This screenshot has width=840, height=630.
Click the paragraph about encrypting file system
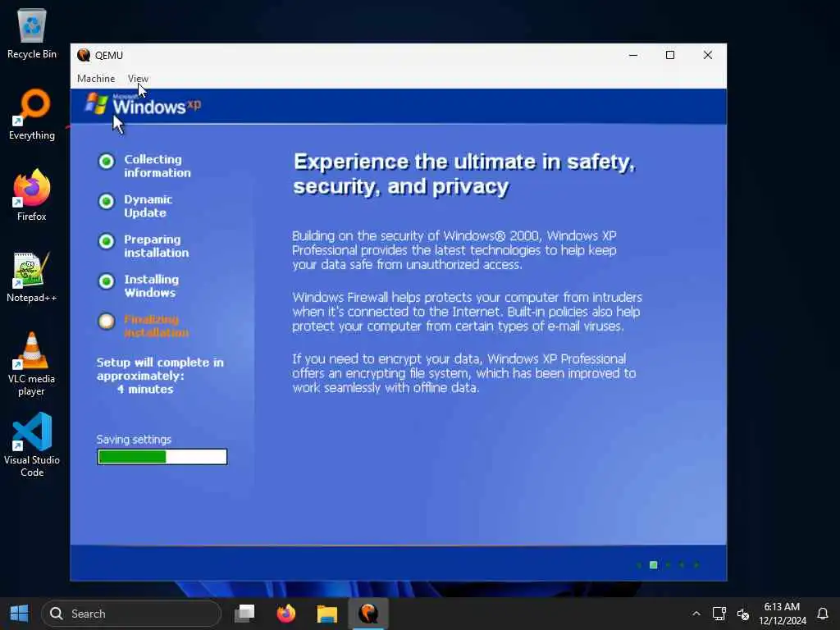coord(464,373)
